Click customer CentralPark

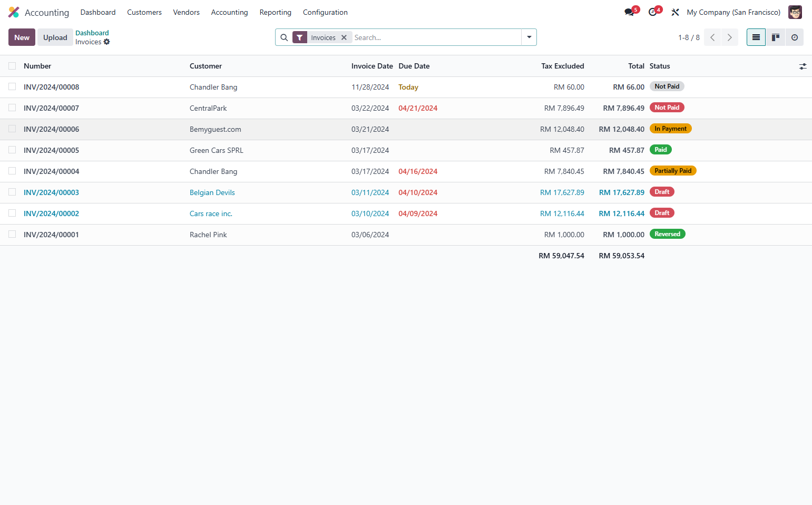[208, 108]
